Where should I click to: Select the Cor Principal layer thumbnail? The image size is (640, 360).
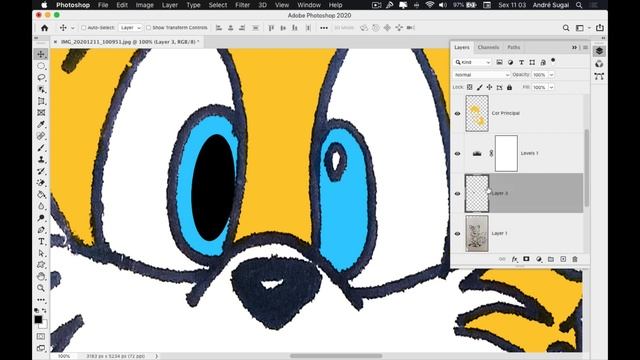477,113
